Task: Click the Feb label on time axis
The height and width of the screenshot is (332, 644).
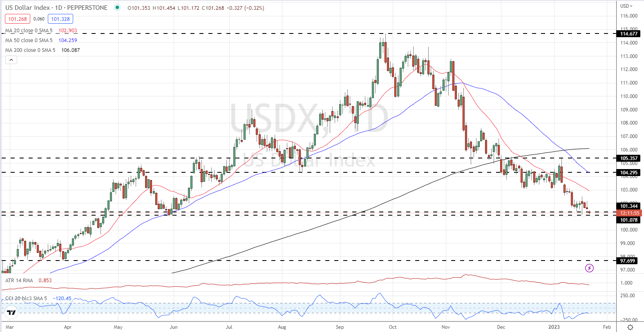Action: [x=607, y=327]
